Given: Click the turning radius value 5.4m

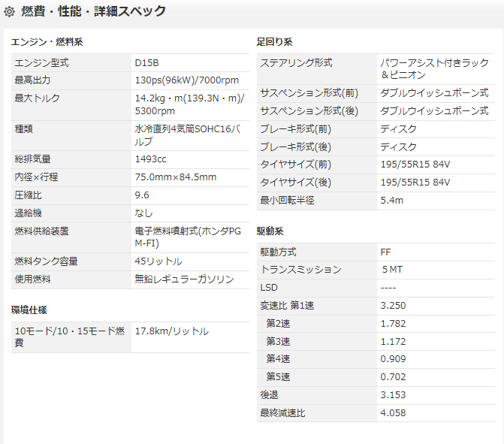Looking at the screenshot, I should [x=392, y=201].
